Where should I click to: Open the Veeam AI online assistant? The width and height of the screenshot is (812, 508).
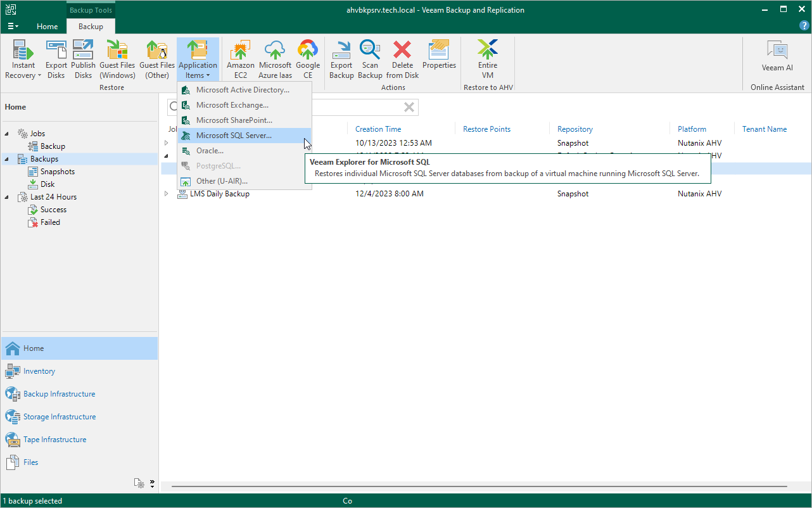click(777, 56)
